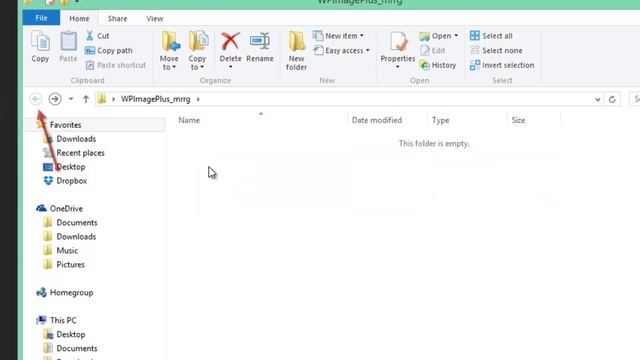Screen dimensions: 640x360
Task: Sort files by the Name column
Action: point(189,120)
